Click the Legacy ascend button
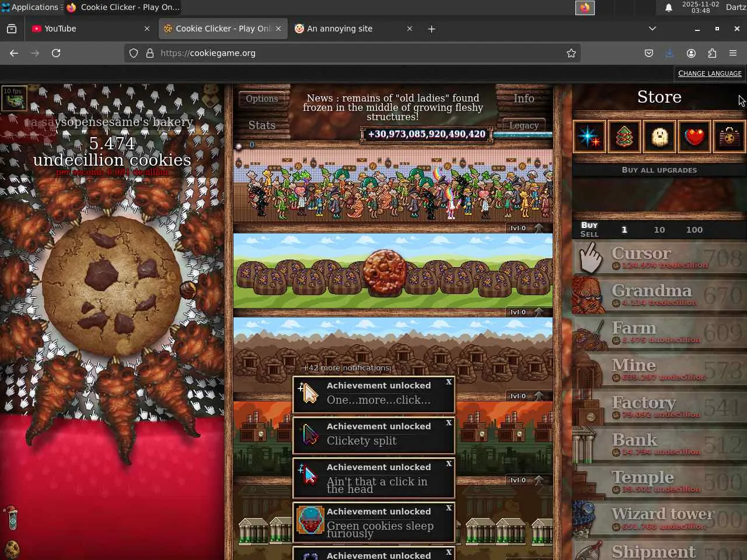 [x=524, y=125]
